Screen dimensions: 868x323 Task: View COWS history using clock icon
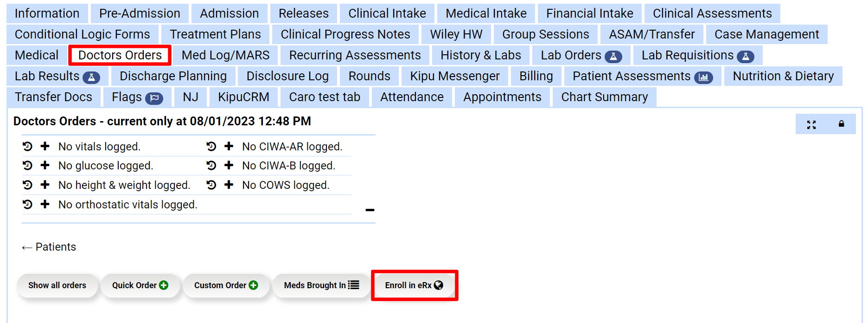[211, 185]
